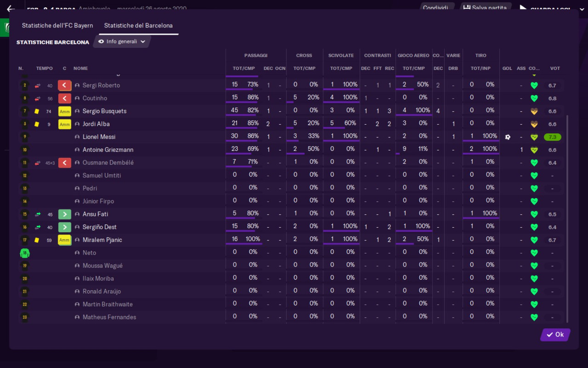Select the Statistiche del Barcelona tab
The width and height of the screenshot is (588, 368).
tap(138, 26)
